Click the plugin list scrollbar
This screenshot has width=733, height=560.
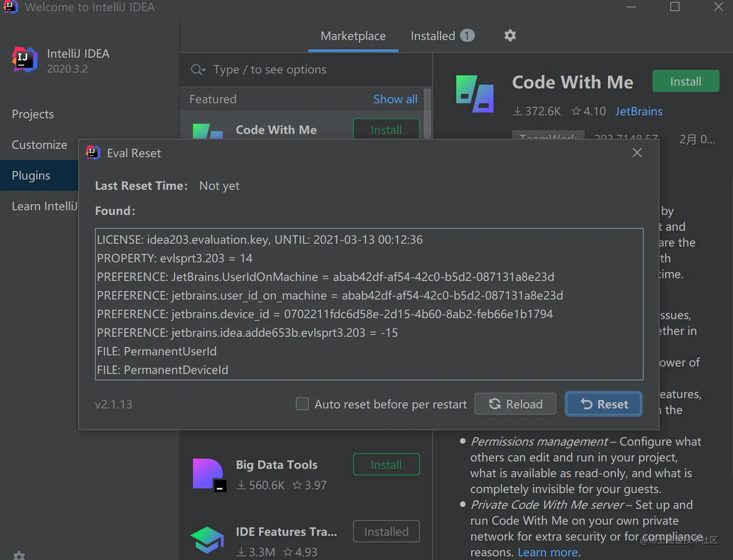pos(428,113)
